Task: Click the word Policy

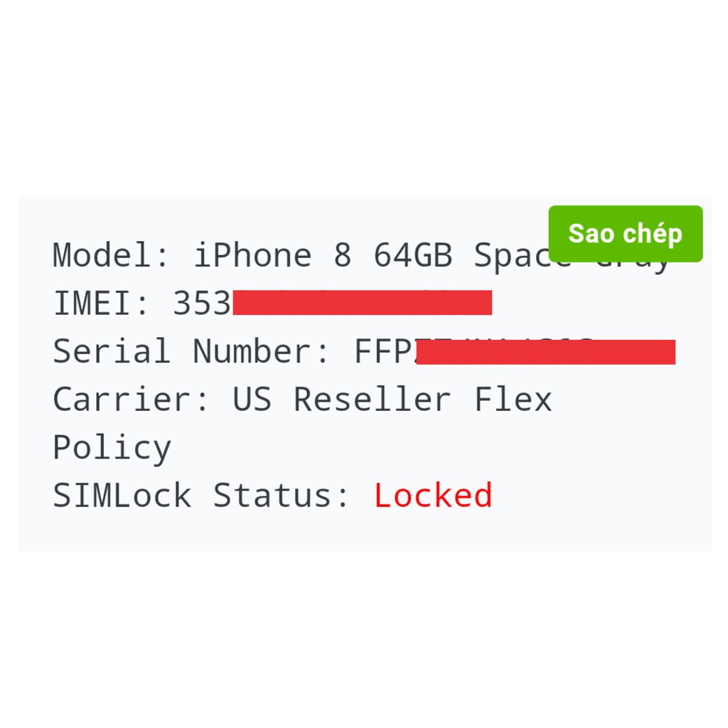Action: tap(112, 449)
